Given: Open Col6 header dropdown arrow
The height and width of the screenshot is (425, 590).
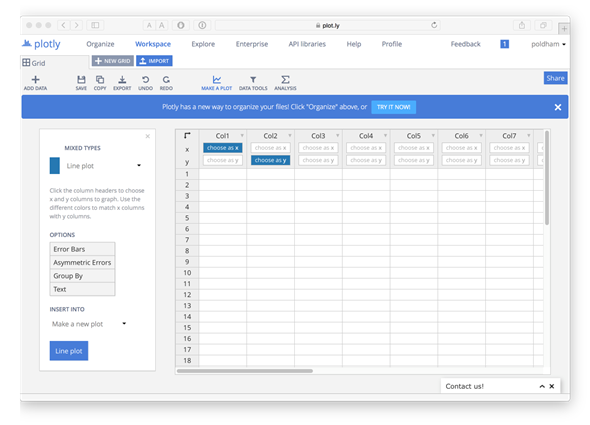Looking at the screenshot, I should pyautogui.click(x=481, y=136).
